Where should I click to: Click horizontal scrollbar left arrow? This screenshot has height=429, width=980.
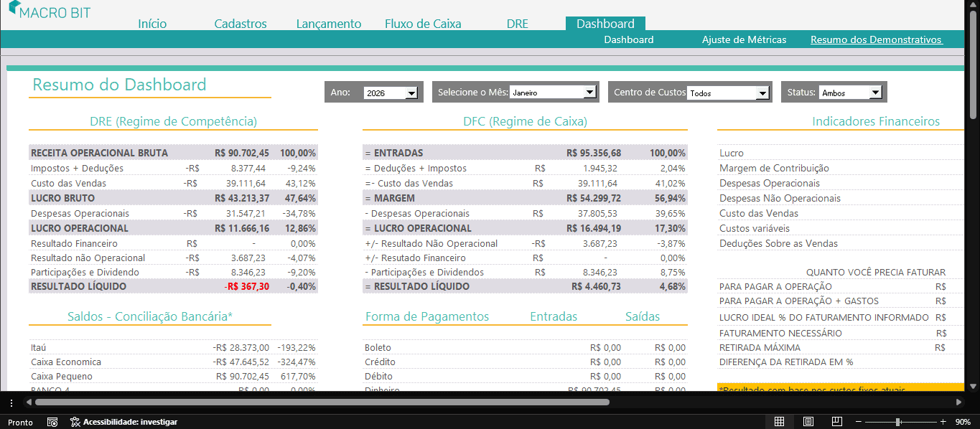[x=29, y=402]
